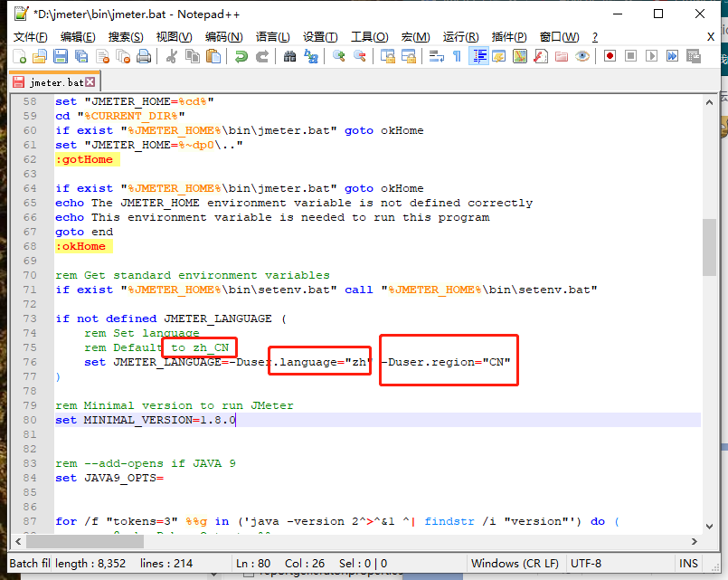Zoom out using the magnifier minus icon

(359, 56)
